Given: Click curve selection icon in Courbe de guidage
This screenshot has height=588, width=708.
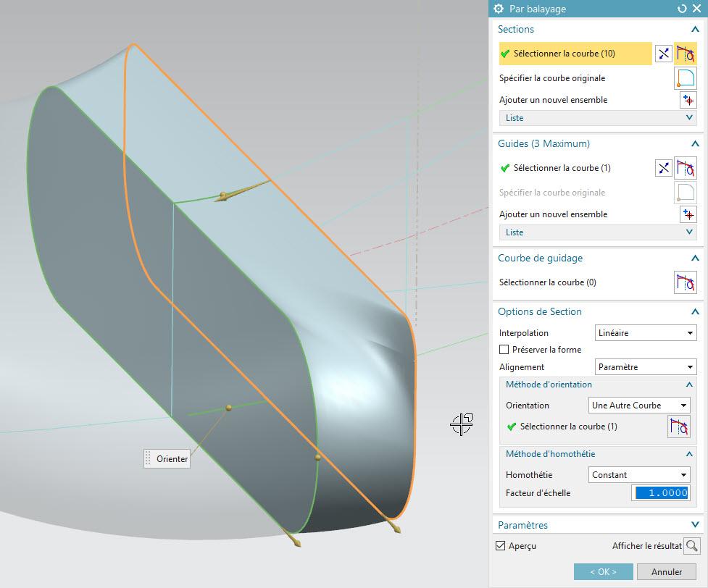Looking at the screenshot, I should click(x=685, y=282).
